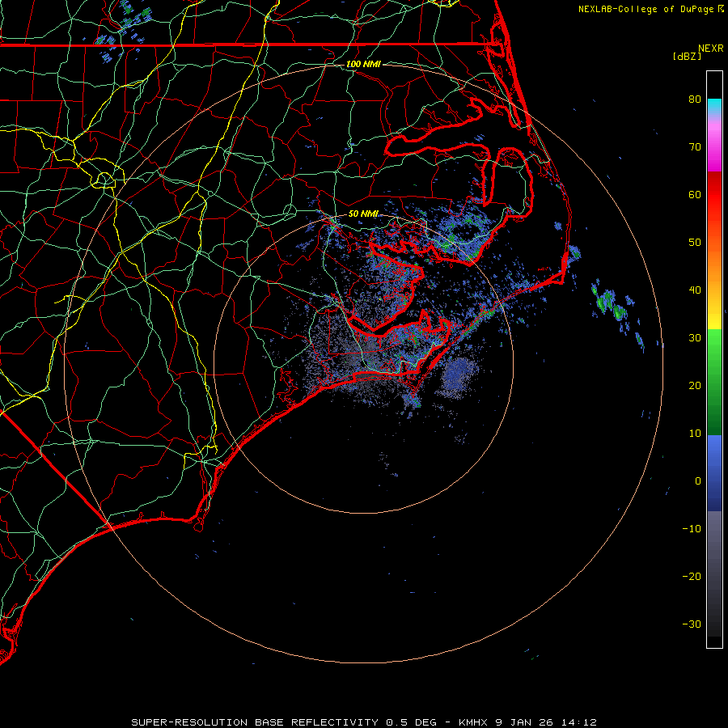The image size is (728, 728).
Task: Click the Super-Resolution Base Reflectivity caption
Action: [x=284, y=722]
